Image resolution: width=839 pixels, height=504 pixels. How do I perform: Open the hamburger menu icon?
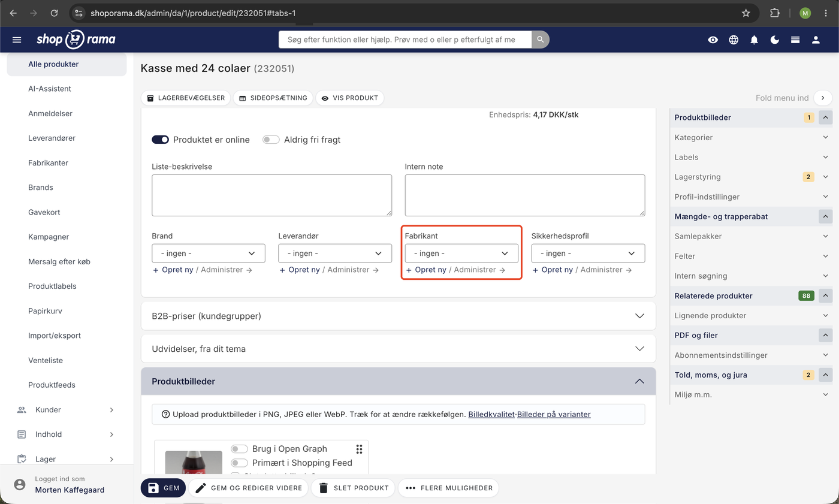tap(17, 40)
